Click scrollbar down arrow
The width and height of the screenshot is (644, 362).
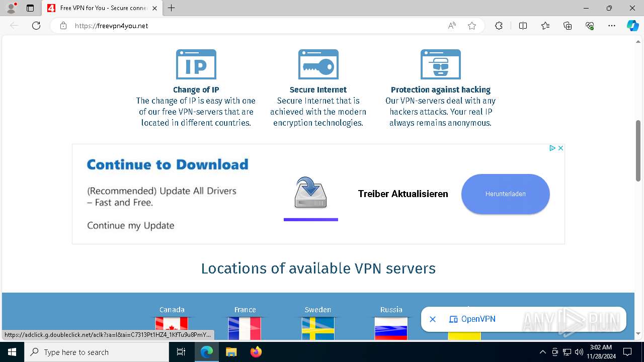point(638,333)
